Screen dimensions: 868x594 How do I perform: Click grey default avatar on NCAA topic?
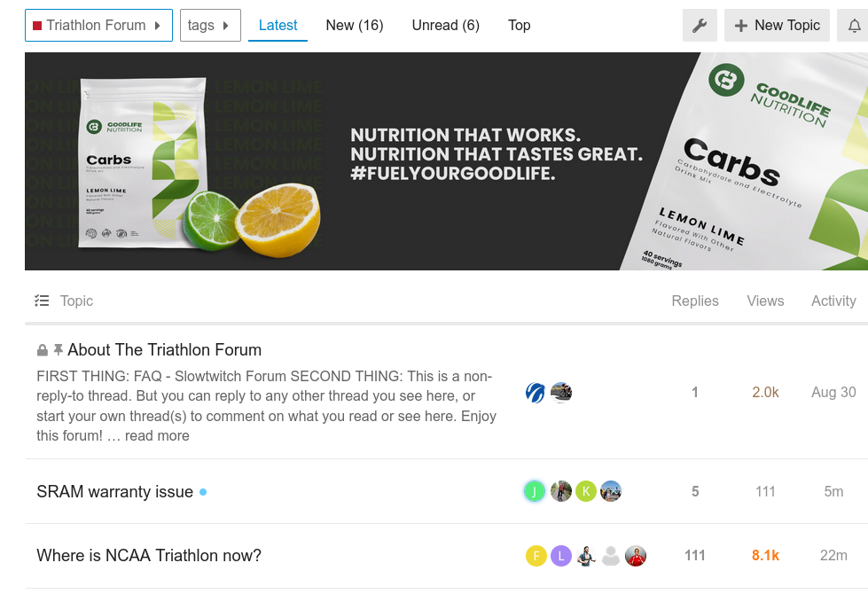610,556
